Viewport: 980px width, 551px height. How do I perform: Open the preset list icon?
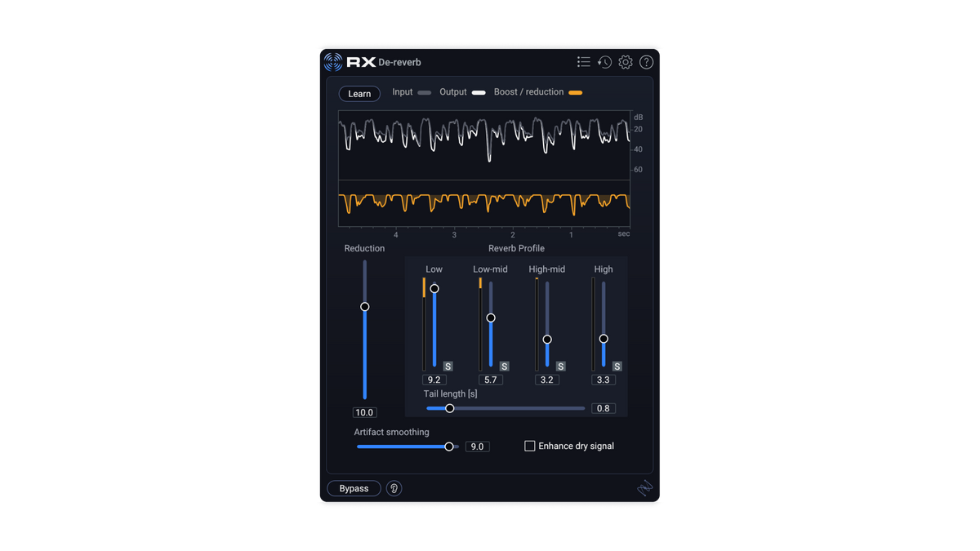[584, 62]
